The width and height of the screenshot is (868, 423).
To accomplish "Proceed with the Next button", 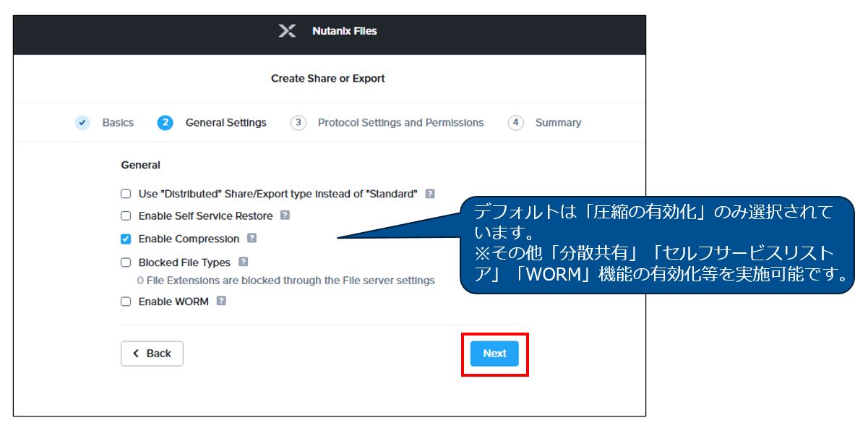I will (495, 354).
